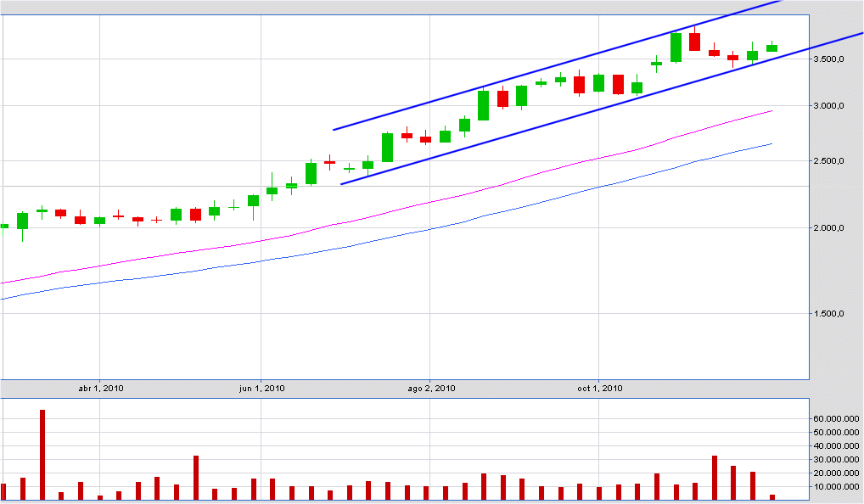This screenshot has height=504, width=864.
Task: Click the 50.000.000 volume axis label
Action: point(836,433)
